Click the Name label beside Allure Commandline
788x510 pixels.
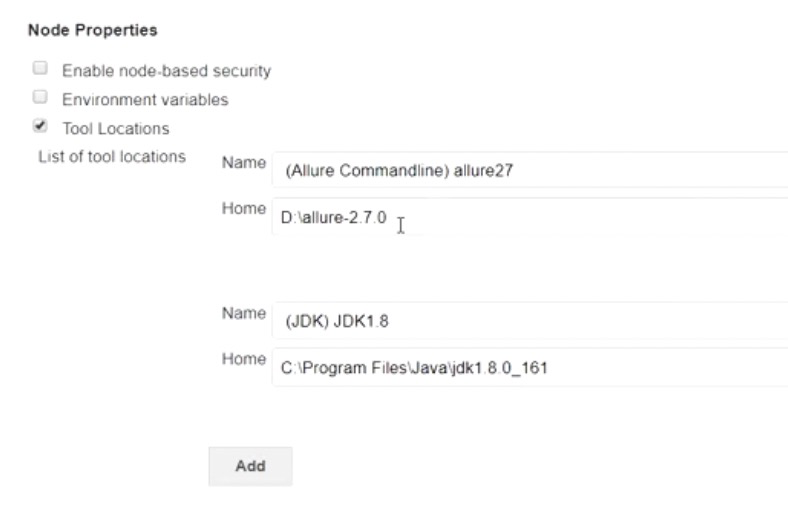[243, 163]
